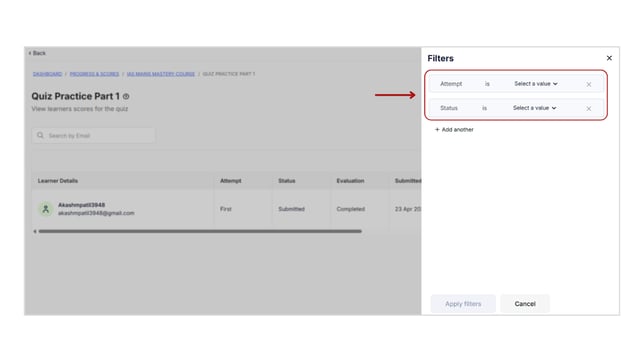Click the learner name Akashmpatil3948

pos(81,205)
